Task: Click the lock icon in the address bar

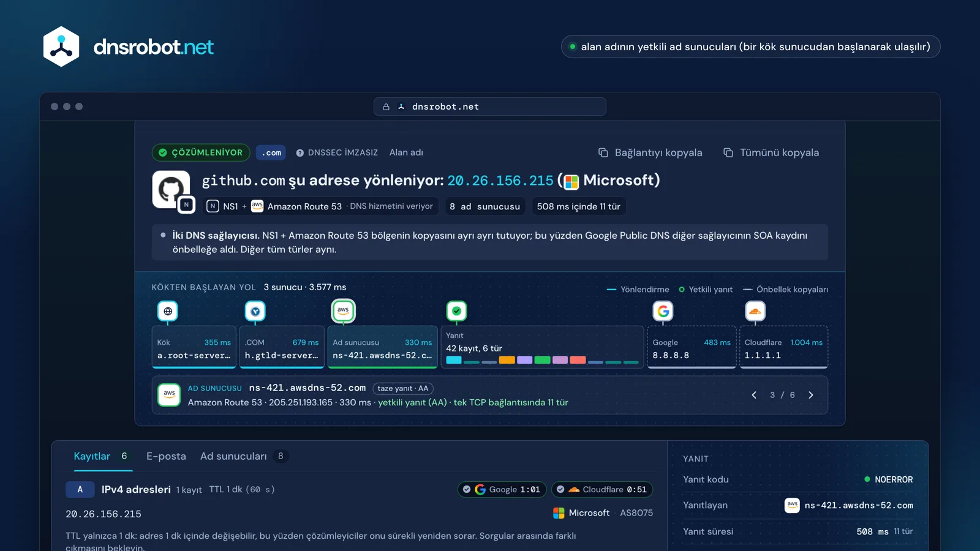Action: (x=386, y=107)
